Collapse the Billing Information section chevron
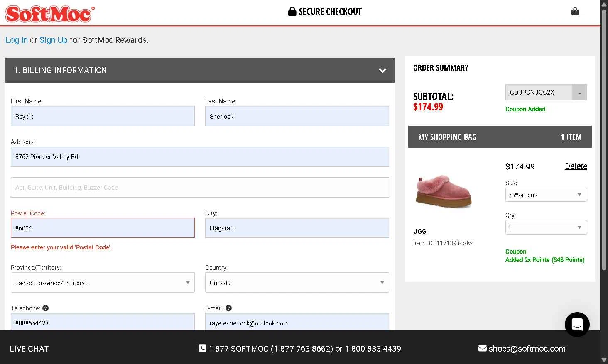The width and height of the screenshot is (608, 364). tap(382, 71)
